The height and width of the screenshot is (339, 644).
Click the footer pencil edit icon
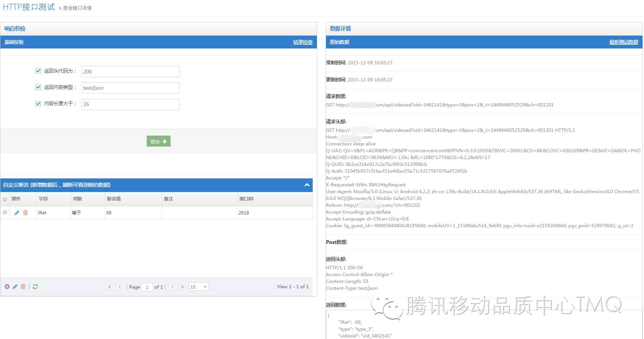(x=15, y=287)
